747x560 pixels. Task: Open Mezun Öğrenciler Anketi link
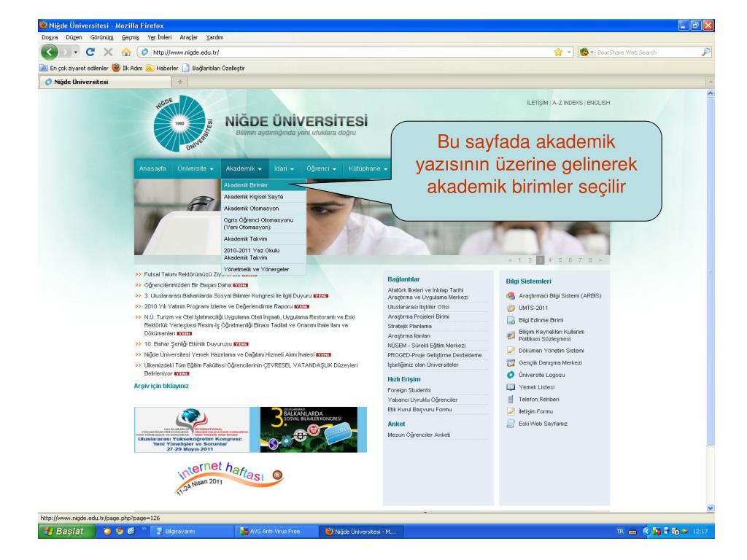pyautogui.click(x=419, y=435)
